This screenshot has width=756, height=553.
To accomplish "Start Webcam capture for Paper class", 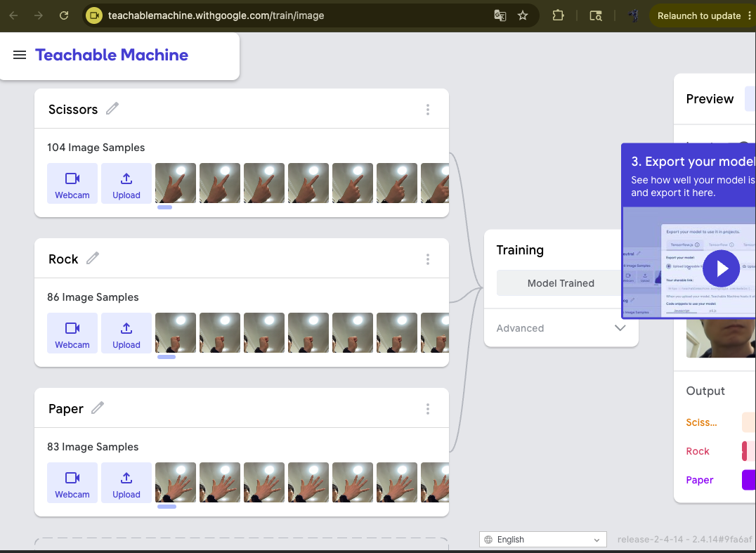I will (72, 483).
